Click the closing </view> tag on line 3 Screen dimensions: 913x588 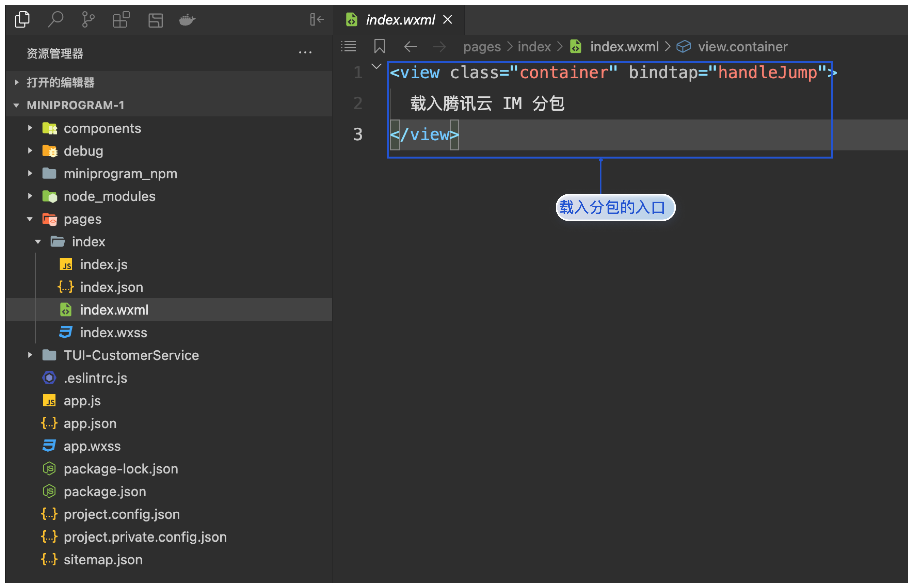(x=424, y=135)
